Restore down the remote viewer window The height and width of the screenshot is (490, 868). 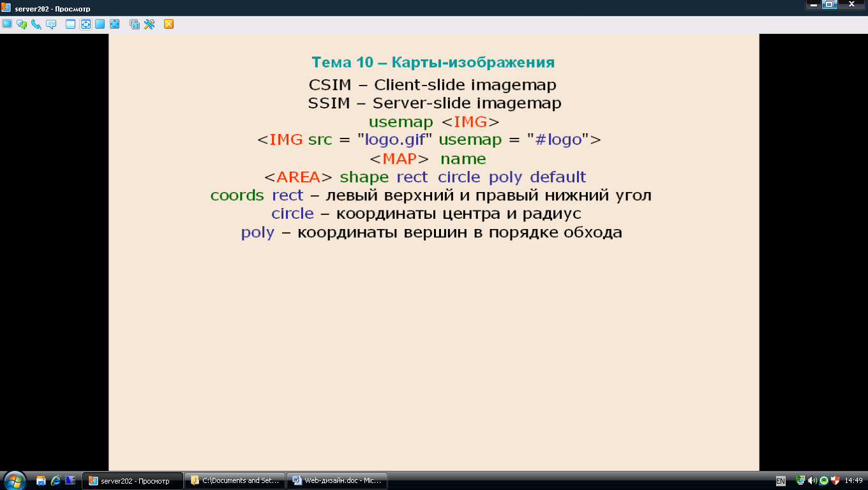coord(828,4)
